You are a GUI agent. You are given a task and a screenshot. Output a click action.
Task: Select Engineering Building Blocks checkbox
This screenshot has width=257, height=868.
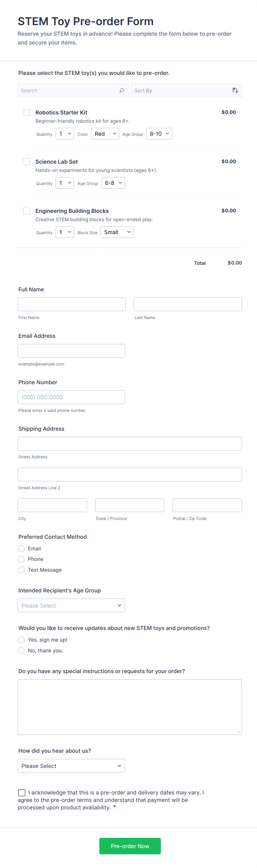click(x=27, y=211)
